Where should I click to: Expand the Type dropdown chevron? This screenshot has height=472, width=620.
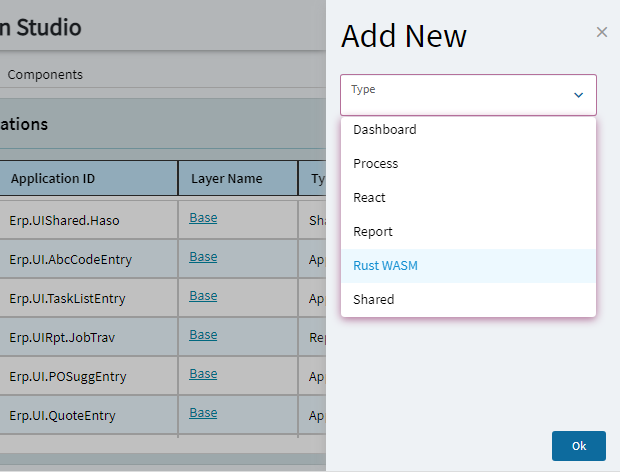click(578, 95)
